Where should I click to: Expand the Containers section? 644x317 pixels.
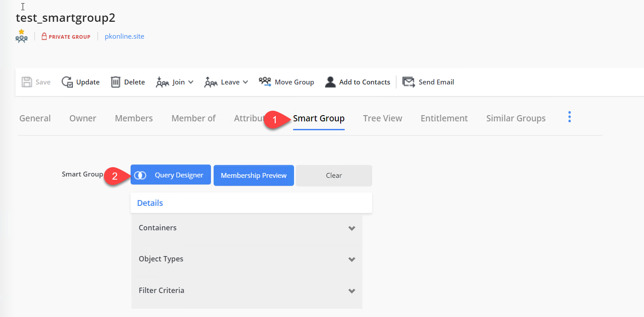tap(351, 228)
